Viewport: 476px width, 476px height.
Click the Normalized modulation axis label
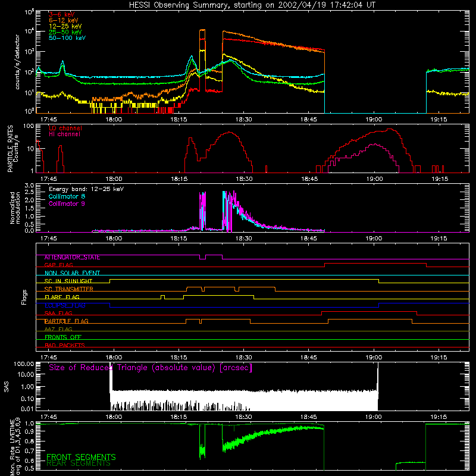15,208
